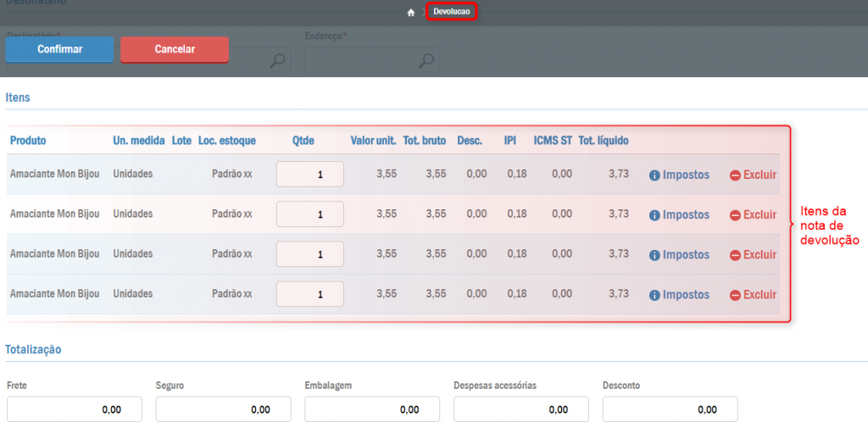This screenshot has width=868, height=422.
Task: Remove the third item row with Excluir
Action: [753, 255]
